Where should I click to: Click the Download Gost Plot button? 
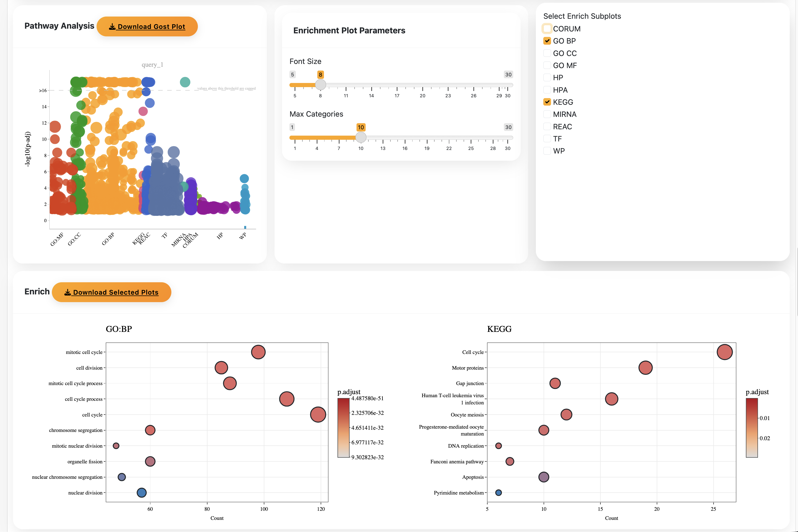[147, 26]
